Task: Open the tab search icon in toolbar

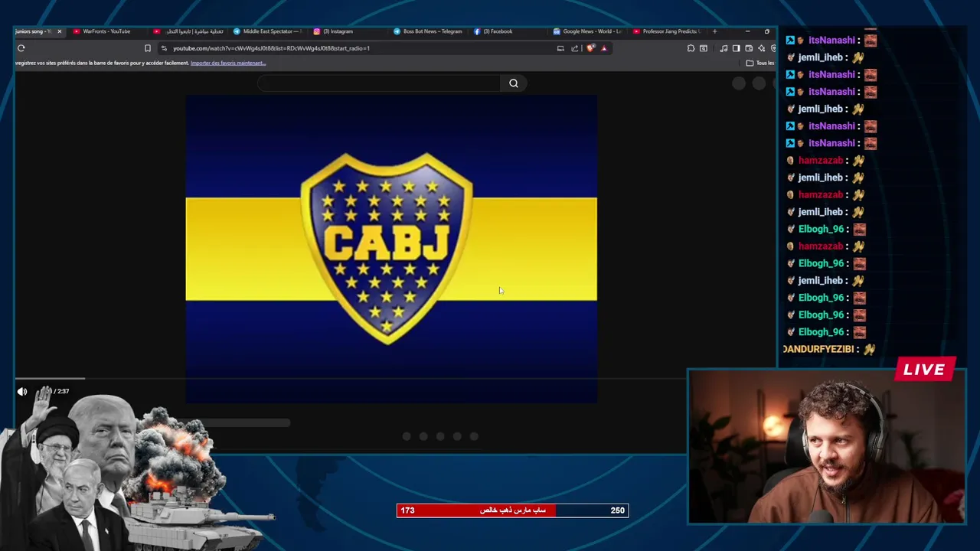Action: (704, 48)
